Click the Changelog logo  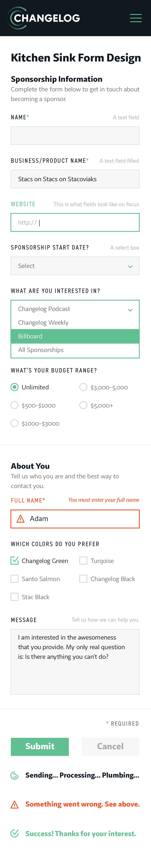[44, 18]
